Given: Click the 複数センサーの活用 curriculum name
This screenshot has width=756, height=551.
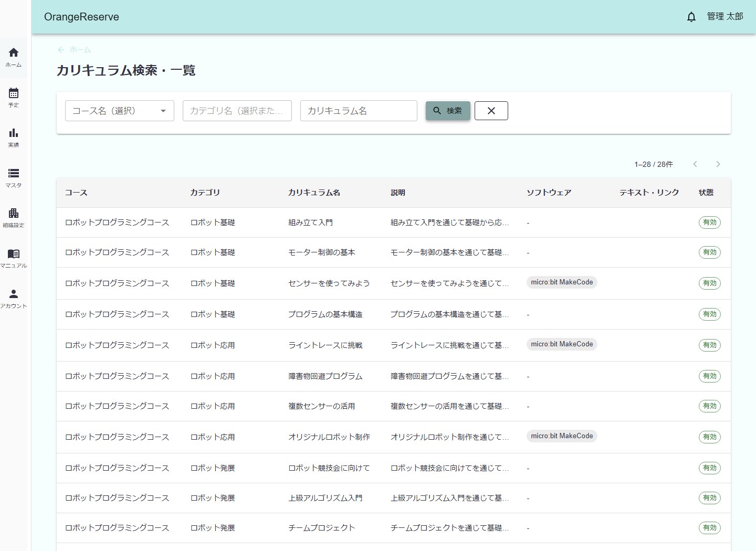Looking at the screenshot, I should tap(322, 406).
